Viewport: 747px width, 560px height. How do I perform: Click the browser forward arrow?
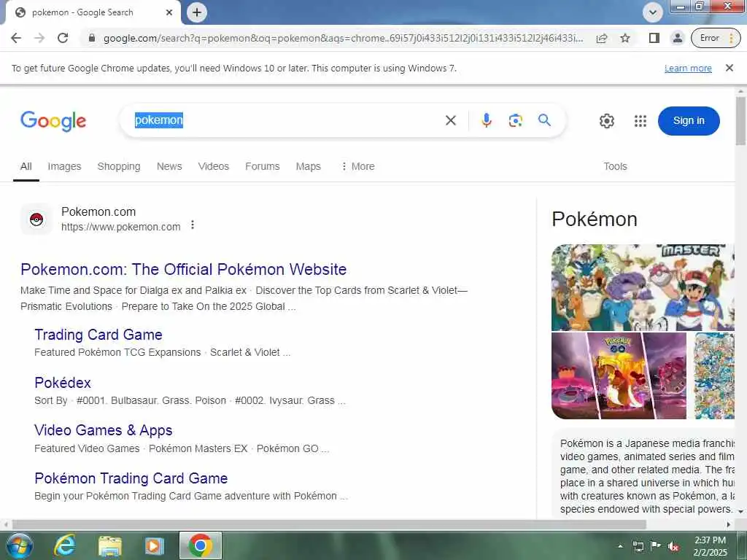39,38
